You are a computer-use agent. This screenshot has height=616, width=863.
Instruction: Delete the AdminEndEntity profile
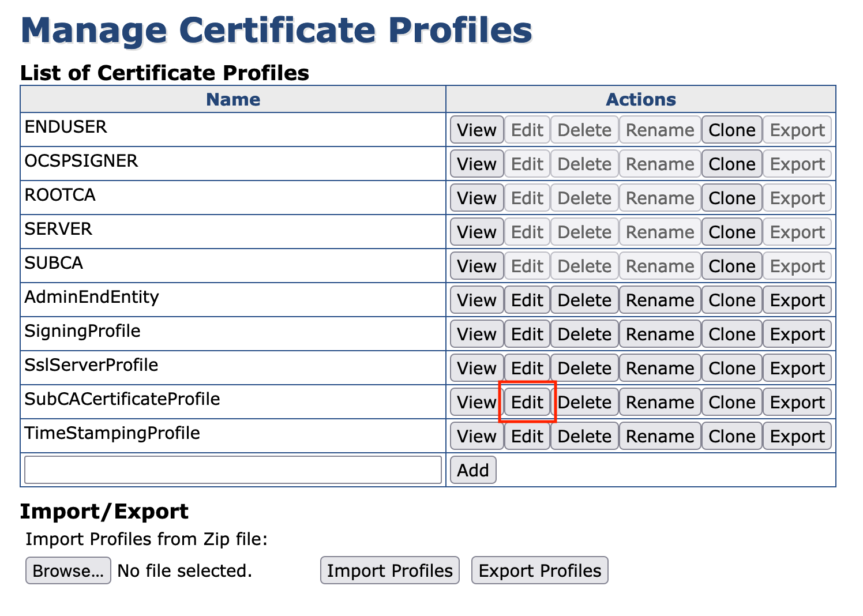point(584,300)
